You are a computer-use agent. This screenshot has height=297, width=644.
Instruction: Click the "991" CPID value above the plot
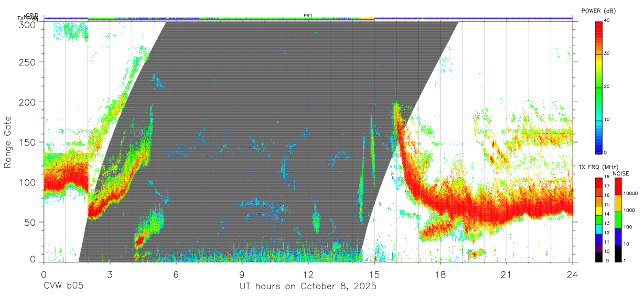308,16
